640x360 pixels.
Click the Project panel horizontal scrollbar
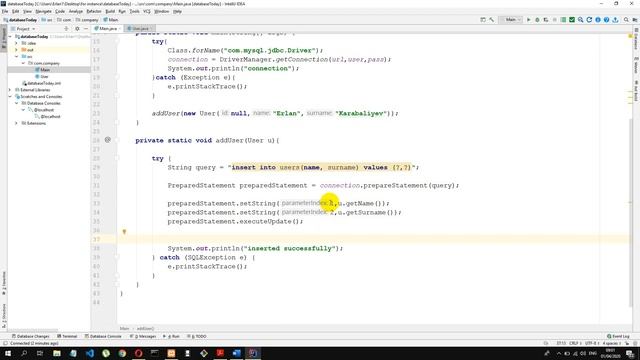(x=33, y=330)
